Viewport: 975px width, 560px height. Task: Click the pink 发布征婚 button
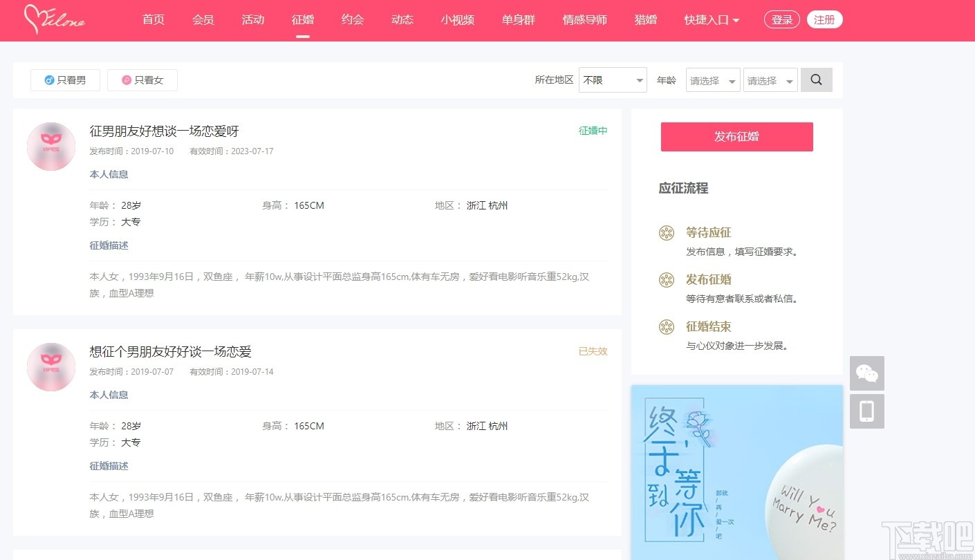[736, 137]
